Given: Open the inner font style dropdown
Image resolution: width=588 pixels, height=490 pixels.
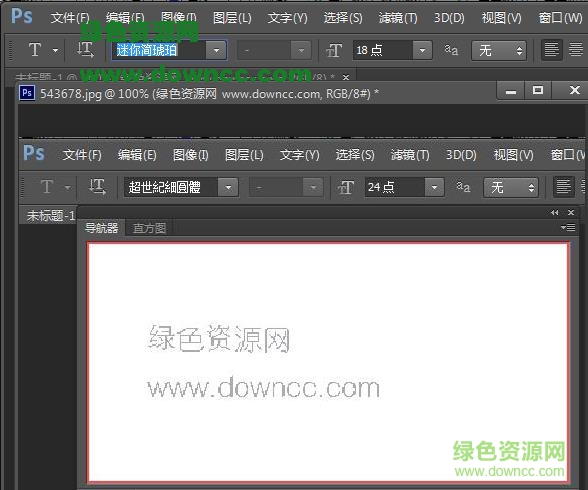Looking at the screenshot, I should pos(313,187).
